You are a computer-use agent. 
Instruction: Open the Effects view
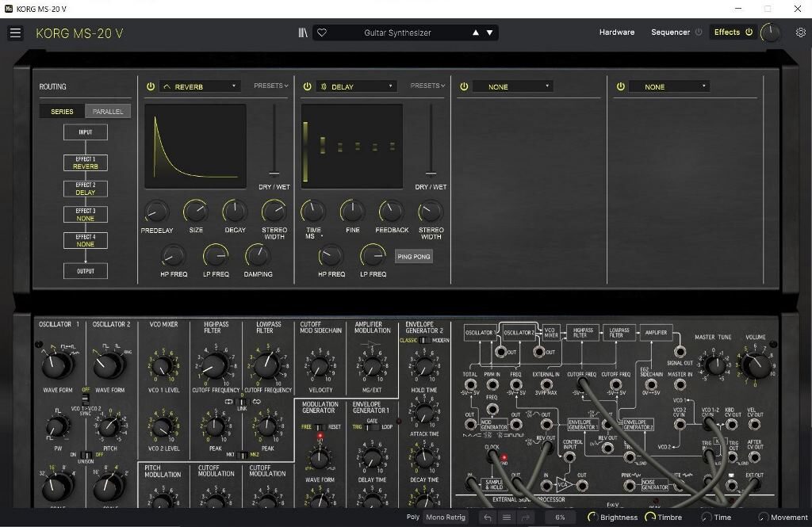click(726, 32)
